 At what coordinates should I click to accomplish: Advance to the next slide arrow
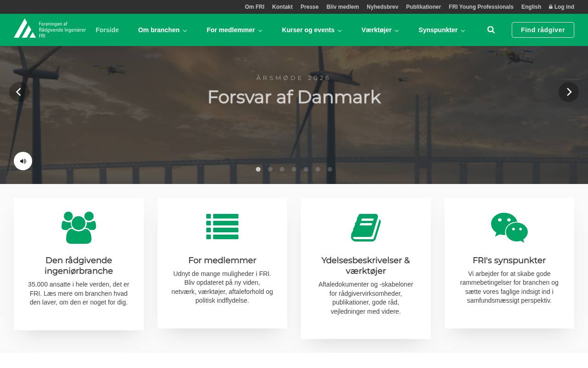coord(569,92)
